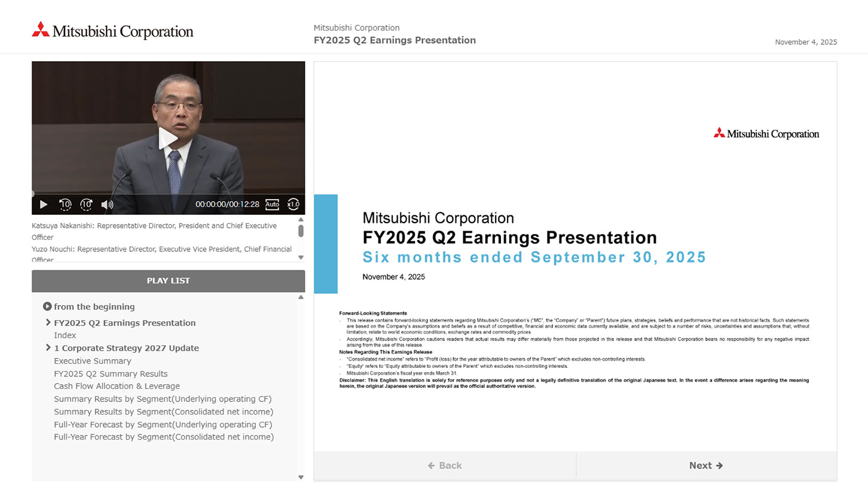This screenshot has width=868, height=487.
Task: Click the video seek bar handle
Action: [33, 194]
